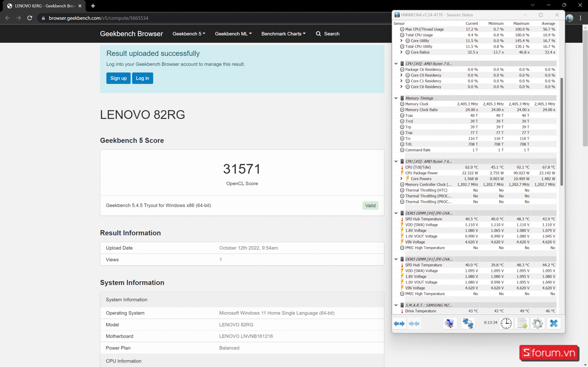Click the HWiNFO64 title bar app icon
The width and height of the screenshot is (588, 368).
[397, 15]
